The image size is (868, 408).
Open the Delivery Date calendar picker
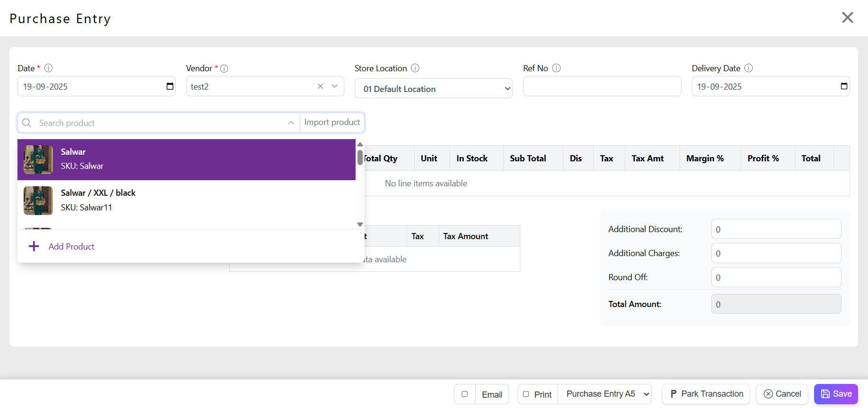844,86
